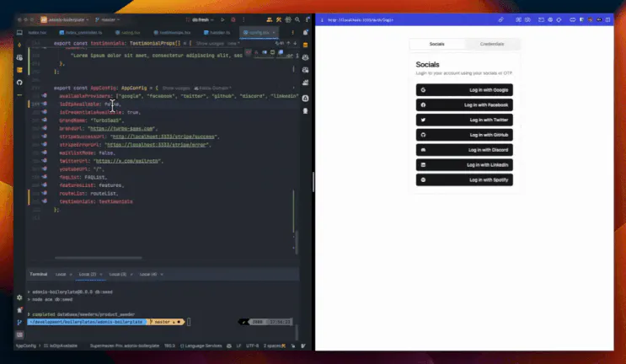The image size is (626, 364).
Task: Click Language Services in status bar
Action: [201, 345]
